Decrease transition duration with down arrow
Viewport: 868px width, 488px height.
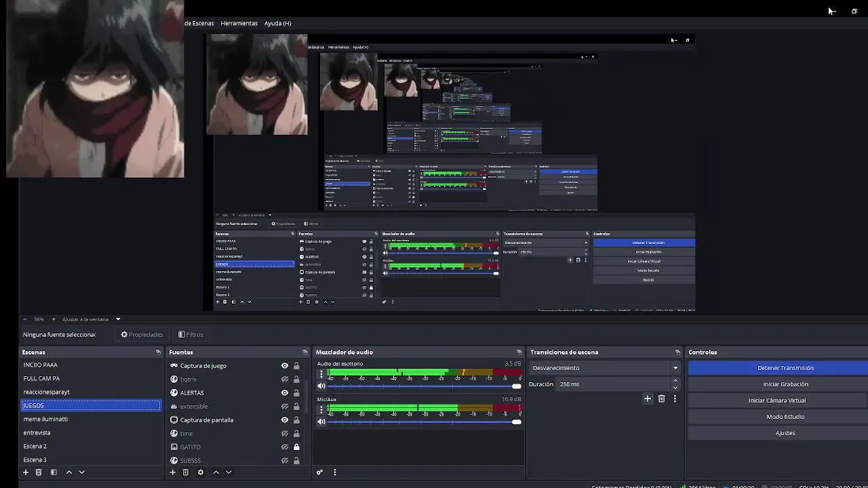pyautogui.click(x=675, y=387)
